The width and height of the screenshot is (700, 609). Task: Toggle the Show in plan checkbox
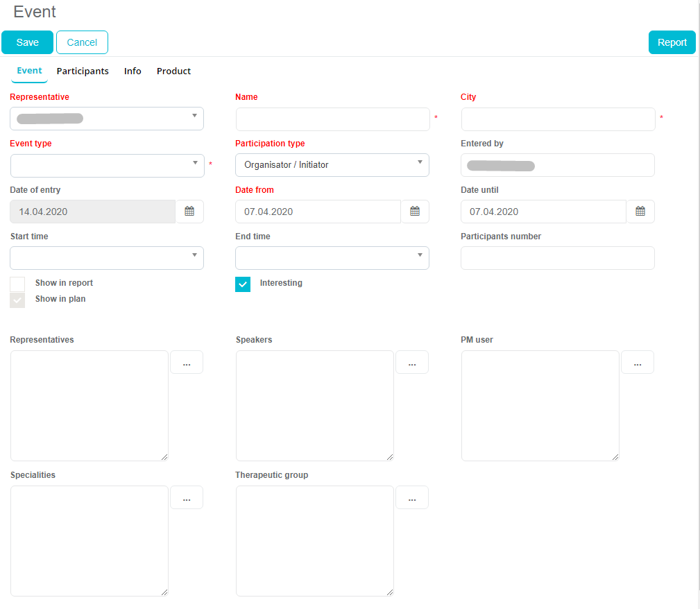[x=17, y=300]
